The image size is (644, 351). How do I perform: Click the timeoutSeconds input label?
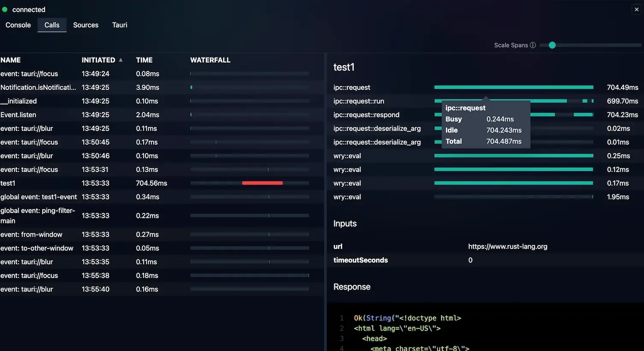pyautogui.click(x=360, y=260)
